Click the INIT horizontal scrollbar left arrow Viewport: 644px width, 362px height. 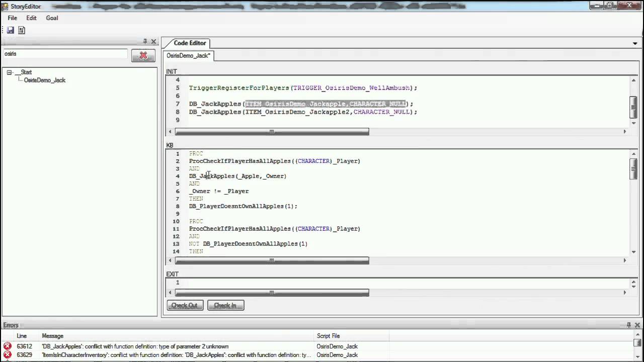tap(170, 132)
